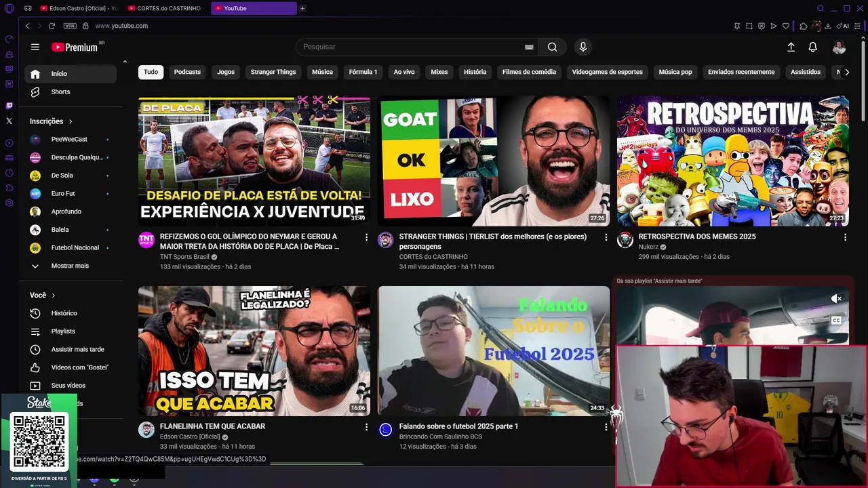868x488 pixels.
Task: Open options menu for Stranger Things tierlist
Action: [606, 237]
